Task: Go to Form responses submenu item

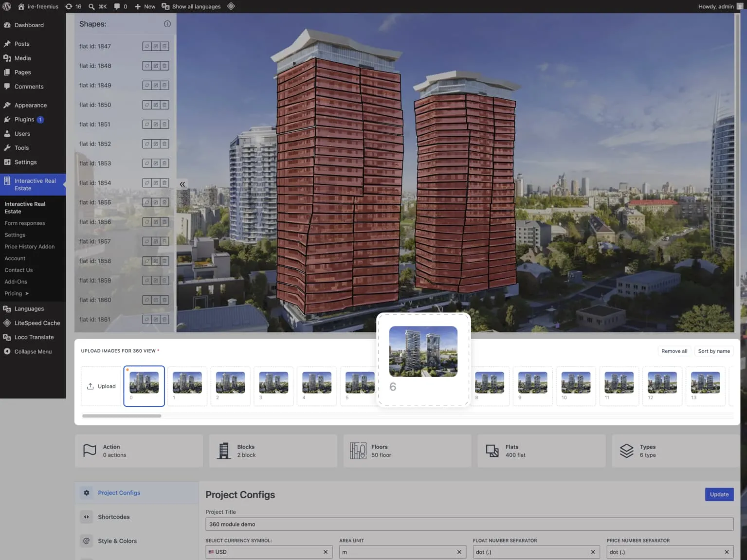Action: 25,223
